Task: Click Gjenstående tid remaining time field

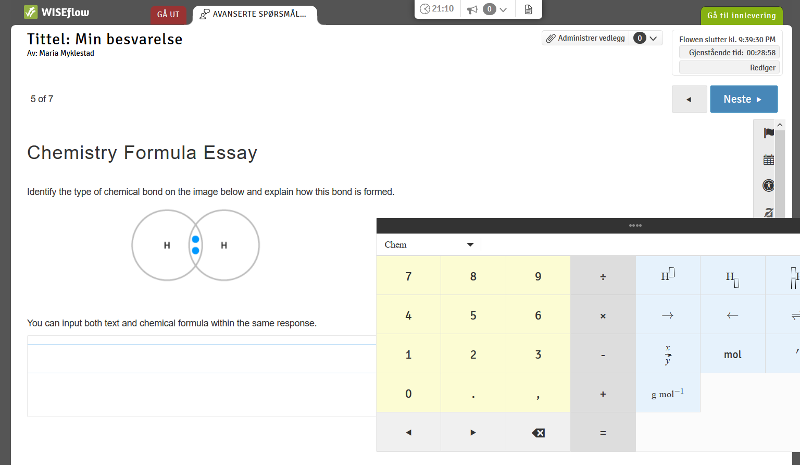Action: pos(729,53)
